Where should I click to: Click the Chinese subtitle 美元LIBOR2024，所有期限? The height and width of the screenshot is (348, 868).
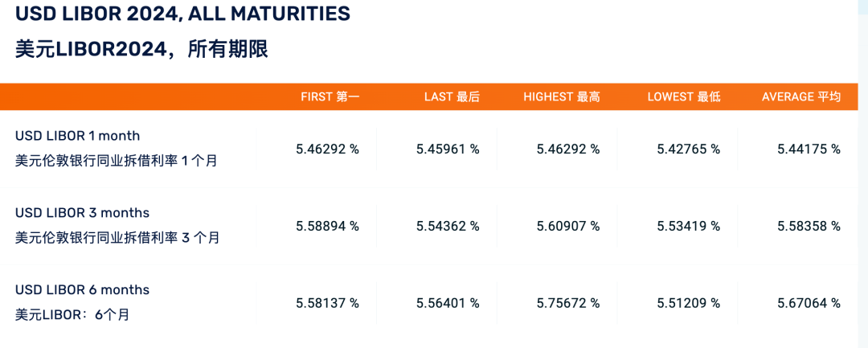[x=141, y=49]
